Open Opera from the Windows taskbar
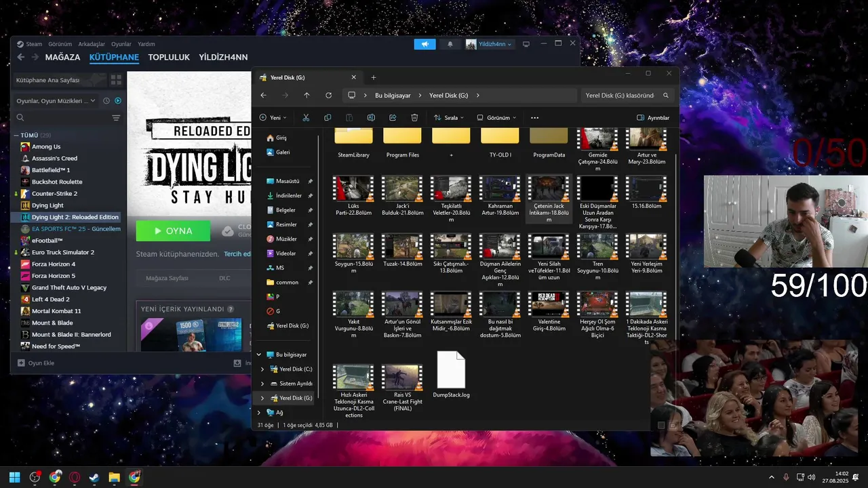 coord(75,477)
